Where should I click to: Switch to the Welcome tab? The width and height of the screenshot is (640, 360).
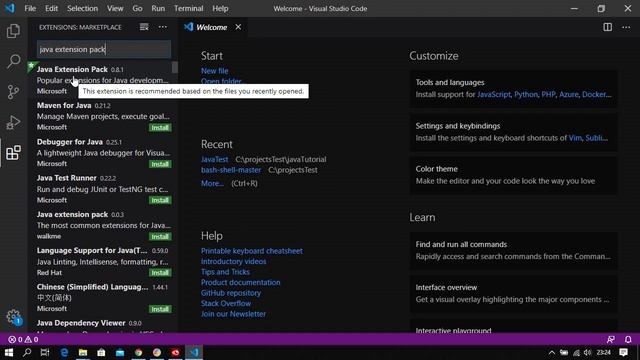(x=211, y=27)
